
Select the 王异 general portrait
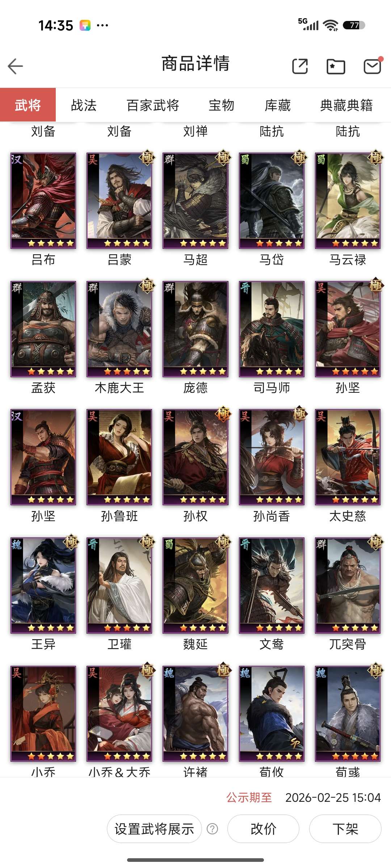tap(43, 586)
